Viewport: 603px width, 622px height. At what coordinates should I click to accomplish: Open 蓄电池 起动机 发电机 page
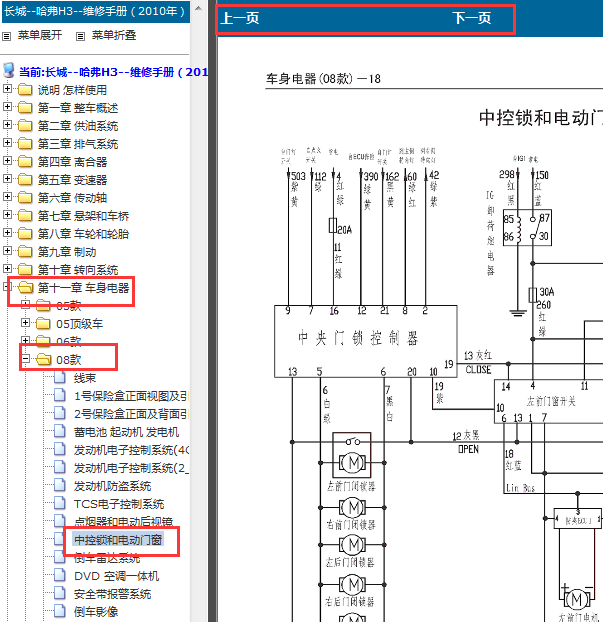127,432
